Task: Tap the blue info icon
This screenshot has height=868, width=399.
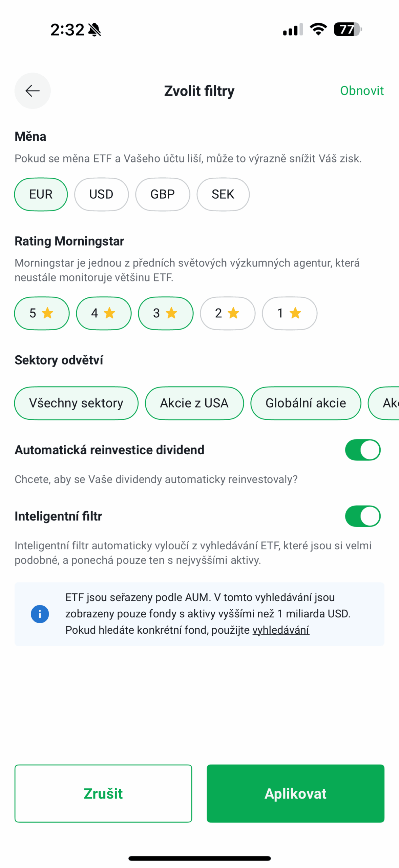Action: click(x=40, y=614)
